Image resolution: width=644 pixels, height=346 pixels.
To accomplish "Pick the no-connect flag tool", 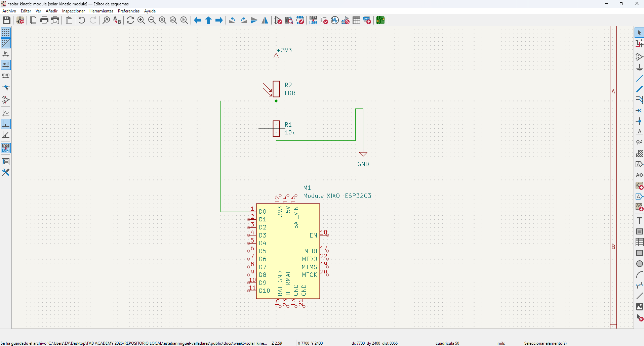I will [x=639, y=111].
